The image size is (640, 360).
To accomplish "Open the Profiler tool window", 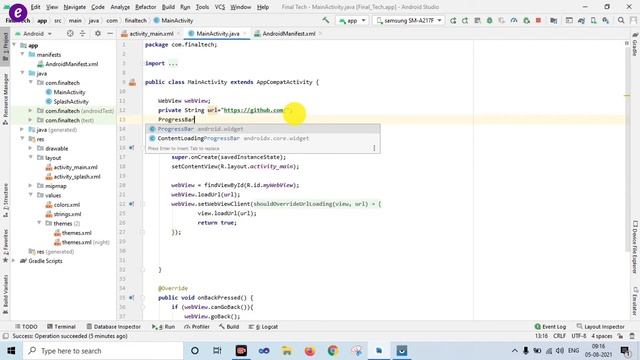I will pyautogui.click(x=197, y=327).
